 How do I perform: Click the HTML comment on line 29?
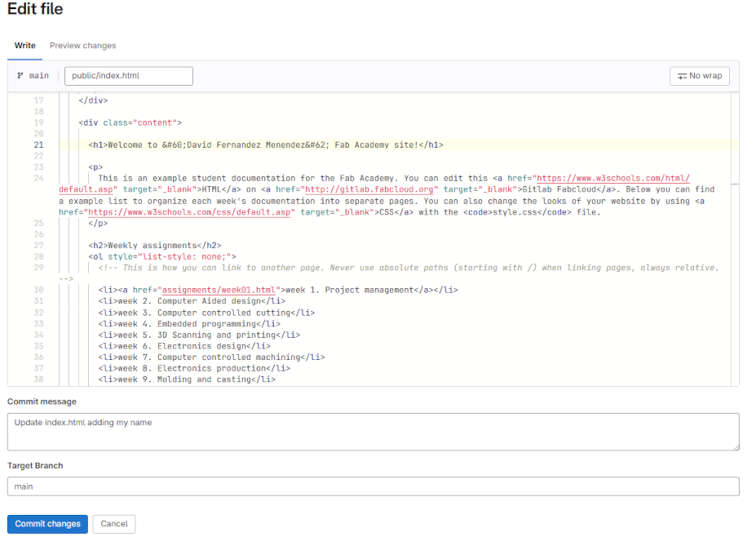click(x=408, y=268)
